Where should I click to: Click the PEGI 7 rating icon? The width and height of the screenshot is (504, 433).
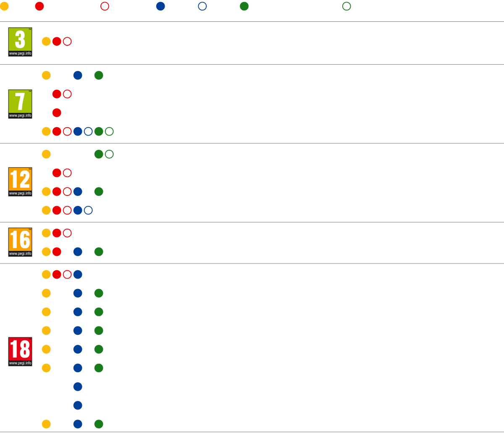click(x=20, y=104)
